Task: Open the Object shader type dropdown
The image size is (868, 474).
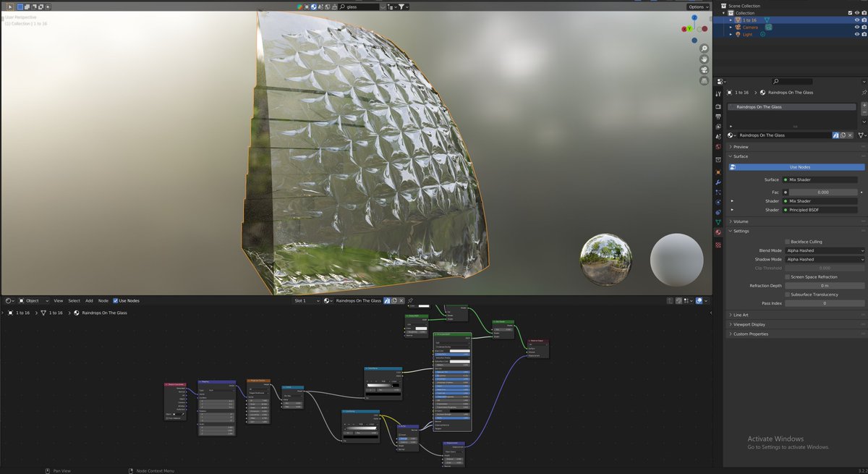Action: [x=35, y=300]
